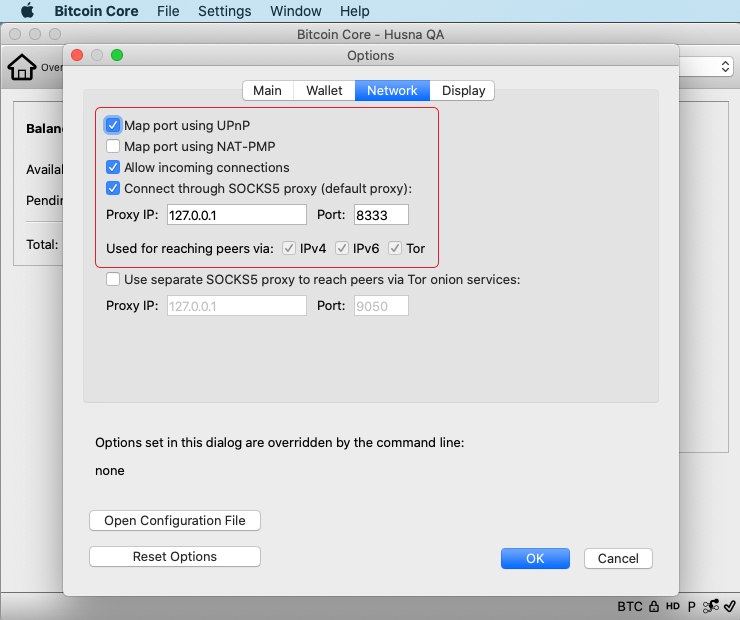Click the Tor proxy Port field 9050
This screenshot has height=620, width=740.
[381, 306]
